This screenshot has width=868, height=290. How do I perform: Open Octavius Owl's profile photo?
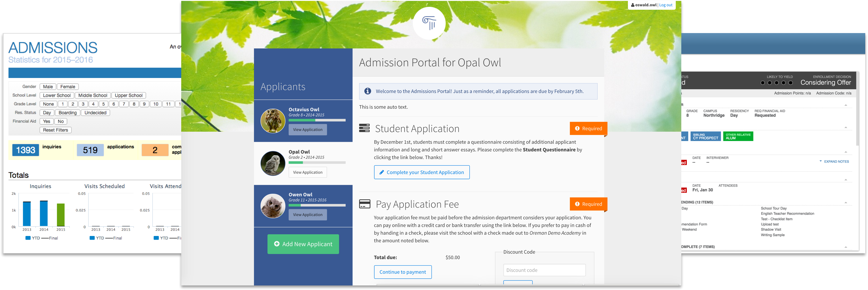click(x=272, y=121)
